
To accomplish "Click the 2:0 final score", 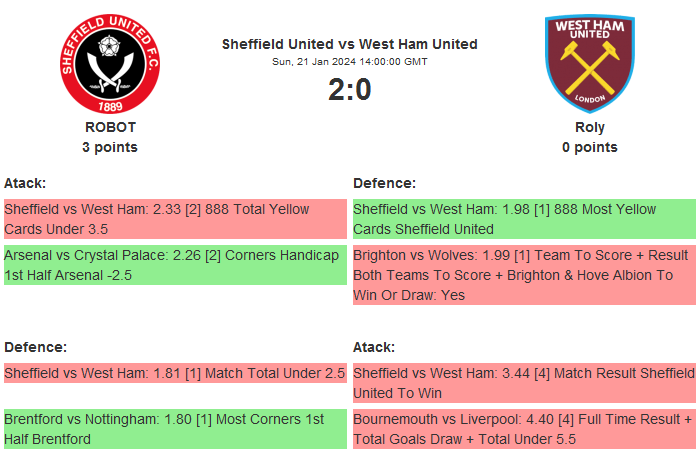I will pos(349,90).
